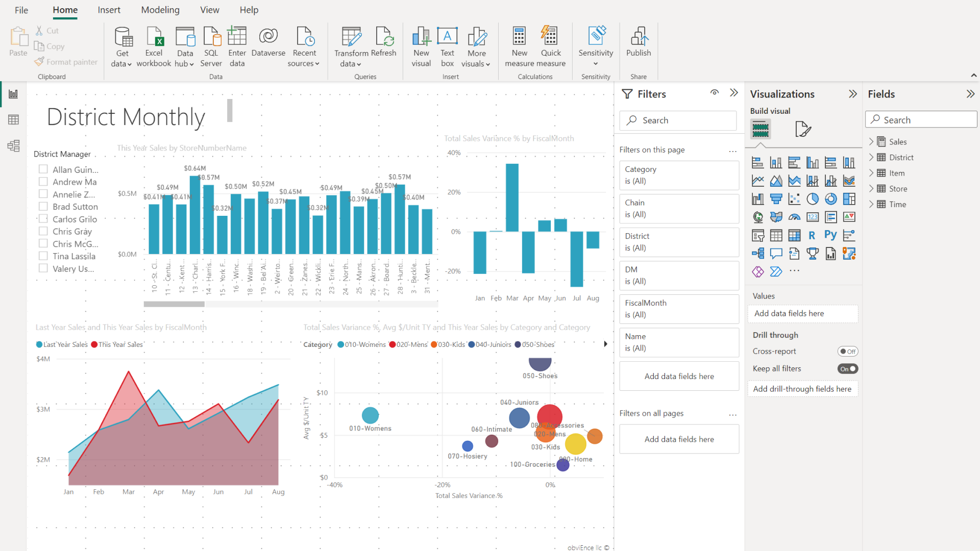Viewport: 980px width, 551px height.
Task: Insert an R script visual
Action: point(813,235)
